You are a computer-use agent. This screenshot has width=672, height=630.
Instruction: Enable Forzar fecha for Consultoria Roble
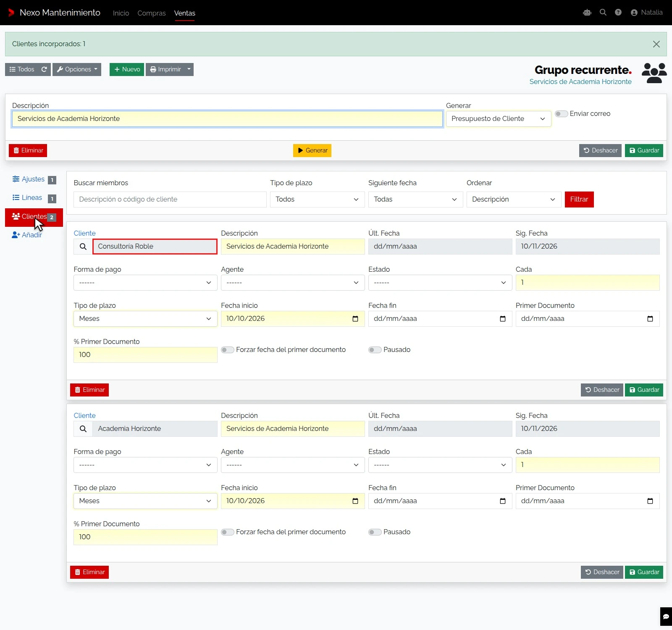[228, 350]
